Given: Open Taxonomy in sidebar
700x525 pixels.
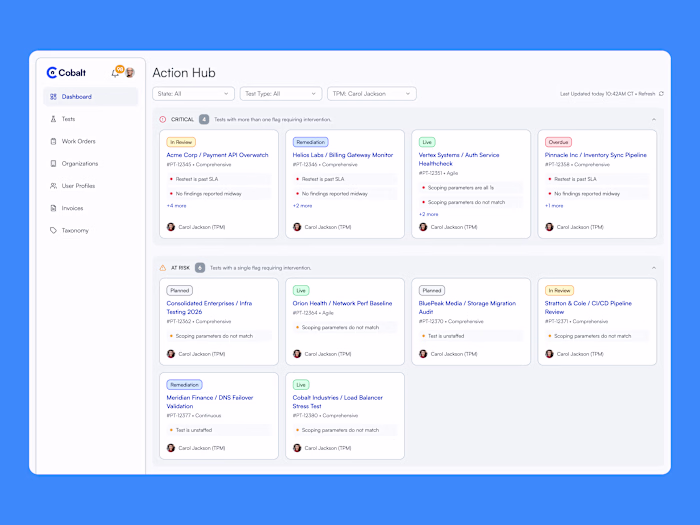Looking at the screenshot, I should 91,230.
